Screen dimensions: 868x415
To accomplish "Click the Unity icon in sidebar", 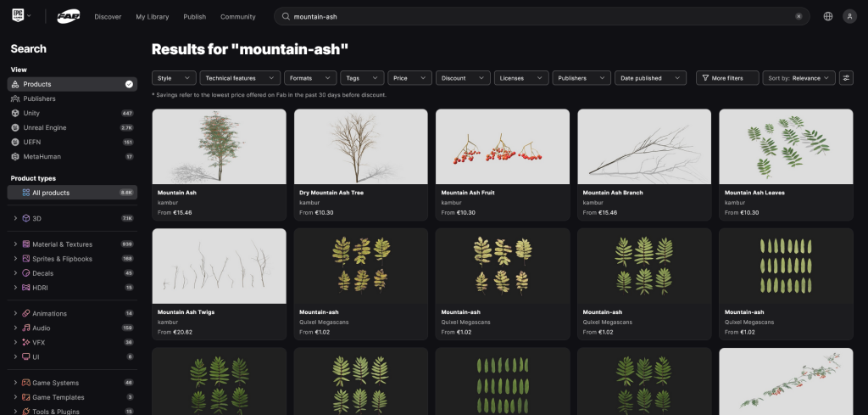I will [15, 113].
